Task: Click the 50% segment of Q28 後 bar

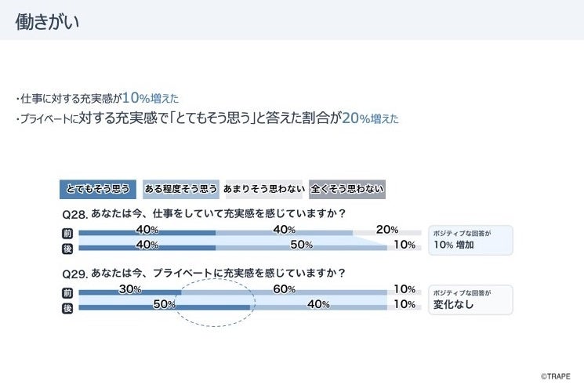Action: 301,246
